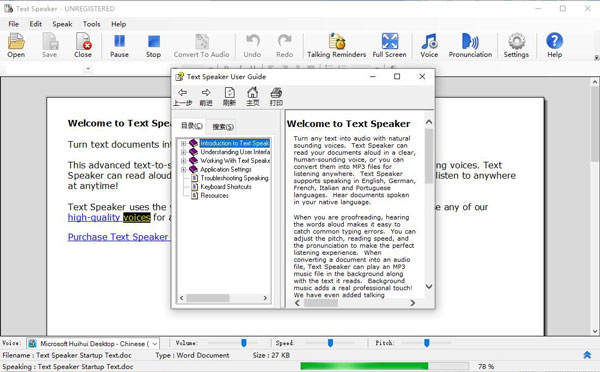Select Introduction to Text Speaker topic
Viewport: 600px width, 372px height.
point(235,143)
